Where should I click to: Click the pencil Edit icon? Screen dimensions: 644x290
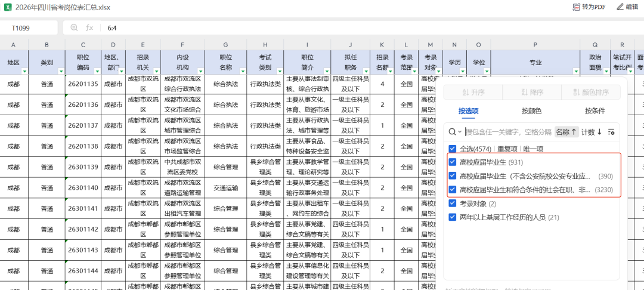pos(620,7)
